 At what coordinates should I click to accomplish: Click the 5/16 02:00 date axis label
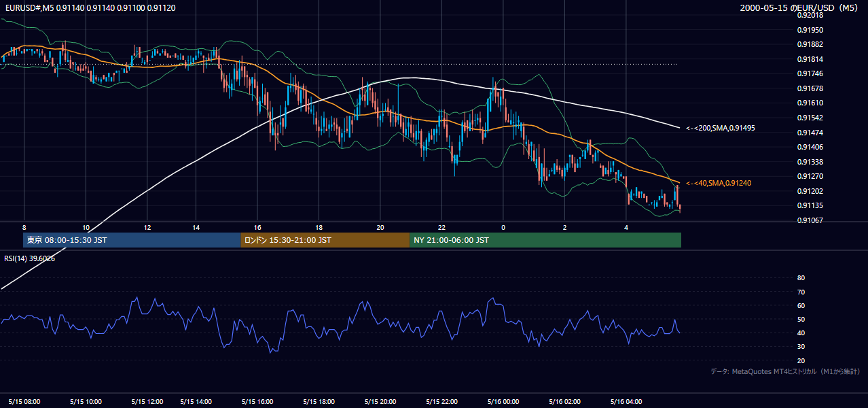tap(565, 401)
